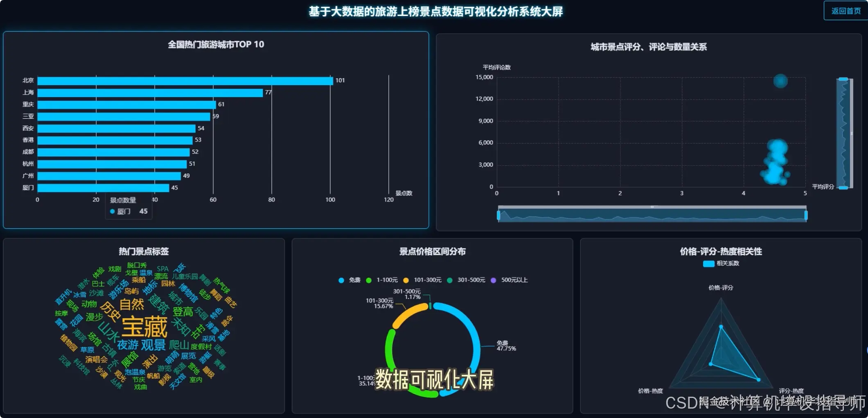
Task: Click the radar data point near 评分-热度
Action: [x=758, y=380]
